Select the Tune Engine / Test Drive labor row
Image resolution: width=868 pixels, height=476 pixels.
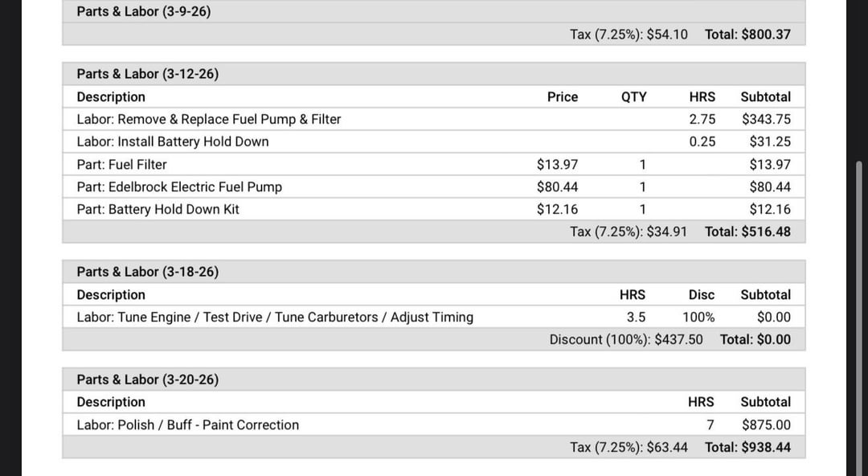click(x=274, y=318)
